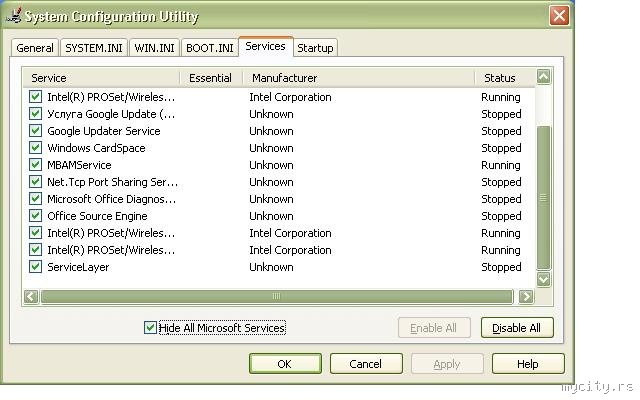Viewport: 640px width, 400px height.
Task: Select the Services tab
Action: pyautogui.click(x=265, y=46)
